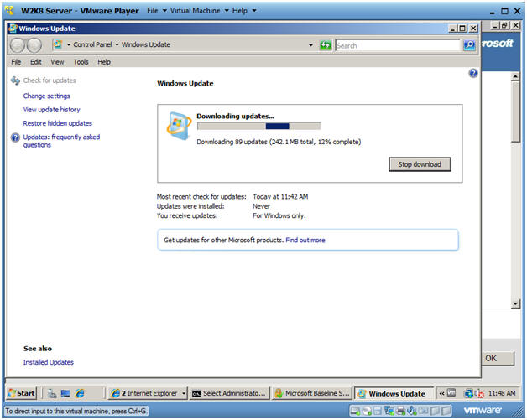Click scroll down arrow in background window
This screenshot has width=527, height=420.
515,304
